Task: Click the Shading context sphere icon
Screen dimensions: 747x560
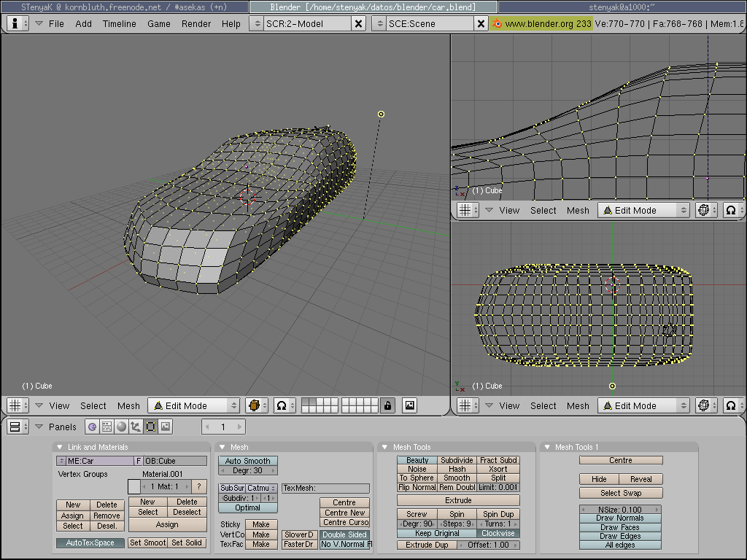Action: (121, 427)
